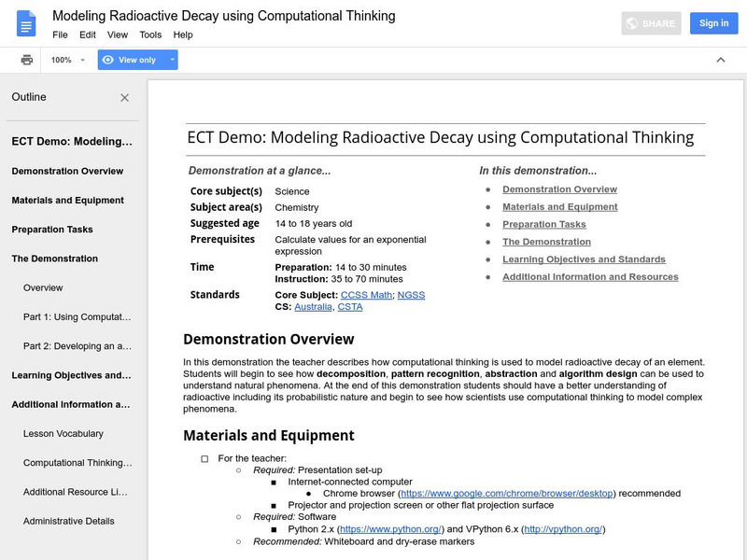Viewport: 747px width, 560px height.
Task: Go to The Demonstration in outline
Action: click(55, 259)
